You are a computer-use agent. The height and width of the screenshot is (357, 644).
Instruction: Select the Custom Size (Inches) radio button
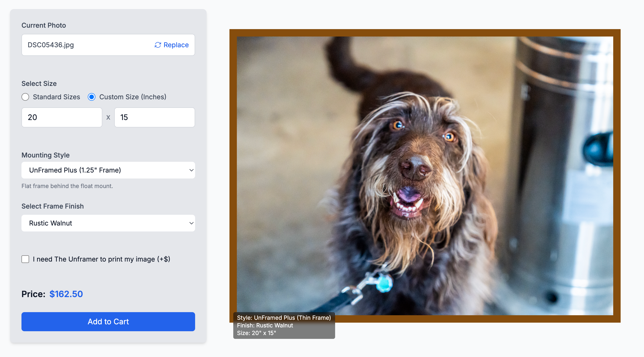(92, 97)
